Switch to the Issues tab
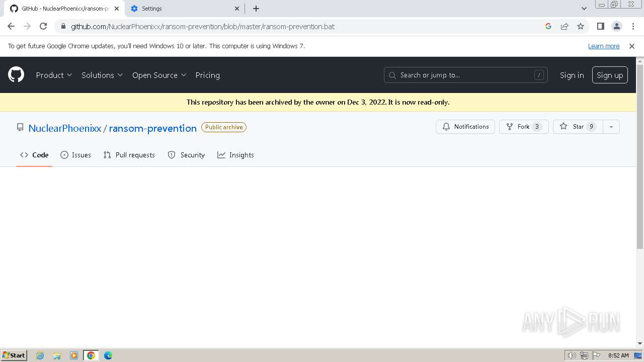This screenshot has height=362, width=644. coord(75,155)
